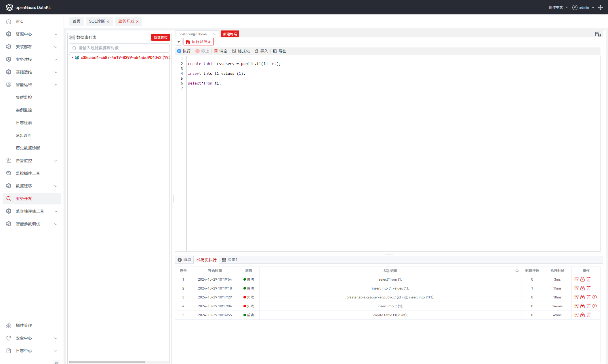Delete the insert into t1 values (1) row
The image size is (608, 364).
pyautogui.click(x=588, y=288)
